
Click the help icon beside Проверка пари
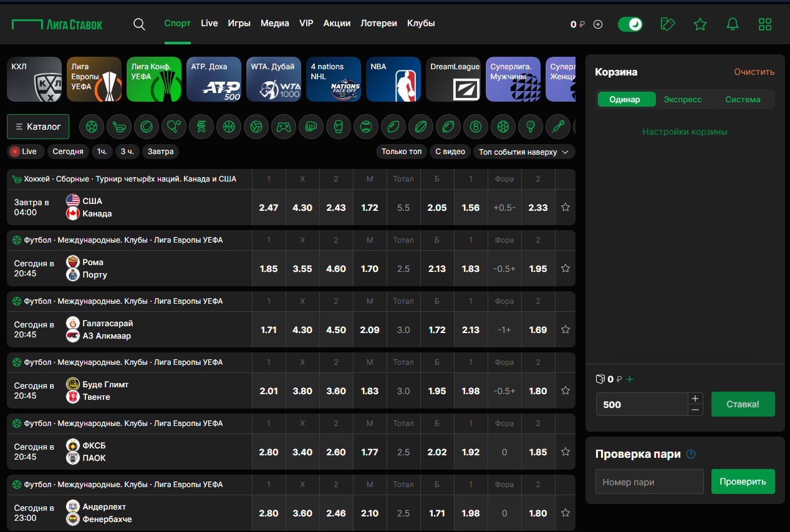click(691, 454)
